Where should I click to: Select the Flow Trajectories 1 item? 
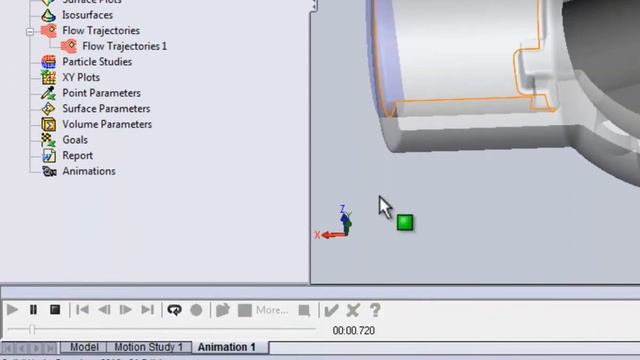coord(124,46)
